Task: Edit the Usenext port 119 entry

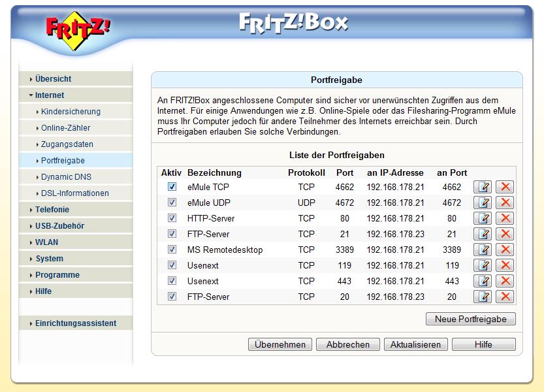Action: 483,265
